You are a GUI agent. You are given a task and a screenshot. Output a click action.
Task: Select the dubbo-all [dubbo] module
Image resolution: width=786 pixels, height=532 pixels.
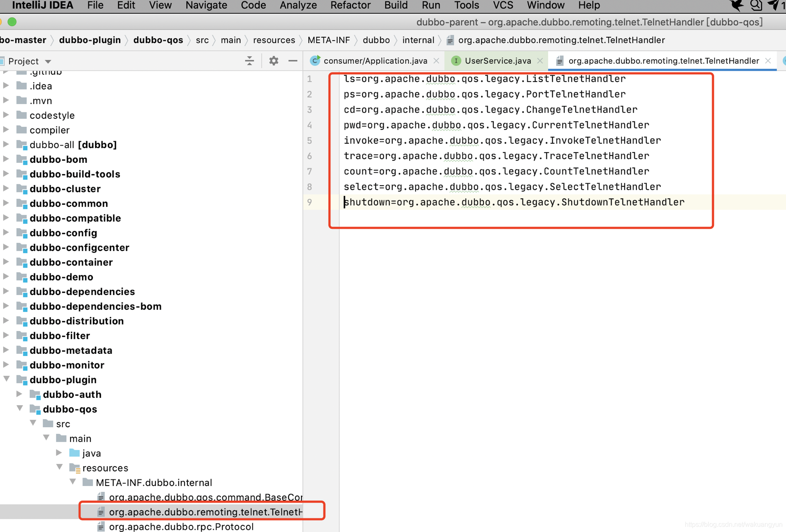(x=73, y=145)
